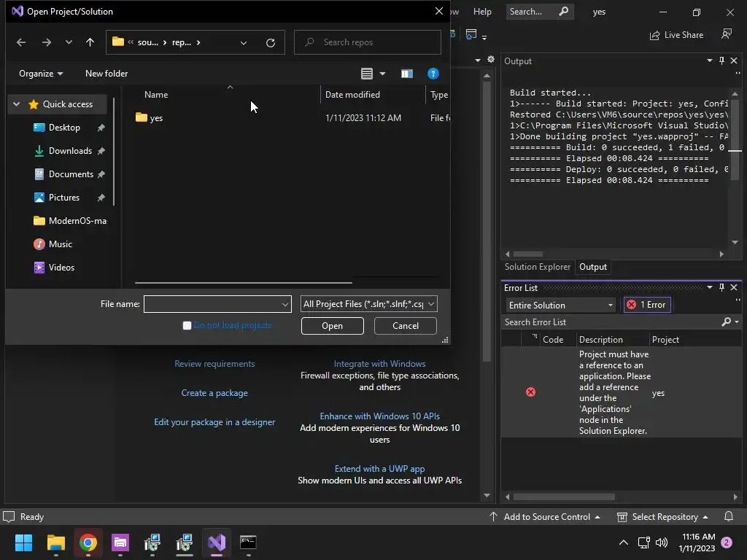Click the Search repos field

click(368, 42)
